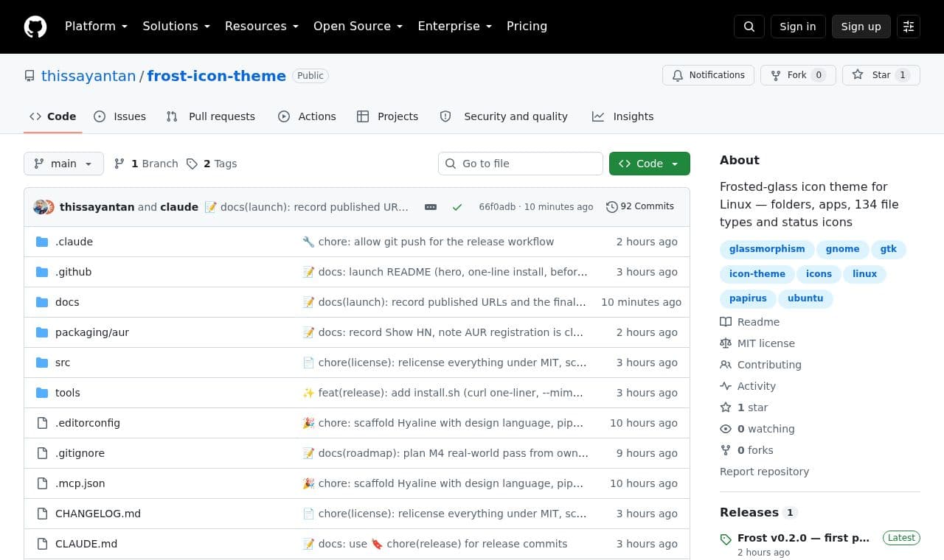Expand the Open Source menu
This screenshot has height=560, width=944.
pyautogui.click(x=358, y=27)
